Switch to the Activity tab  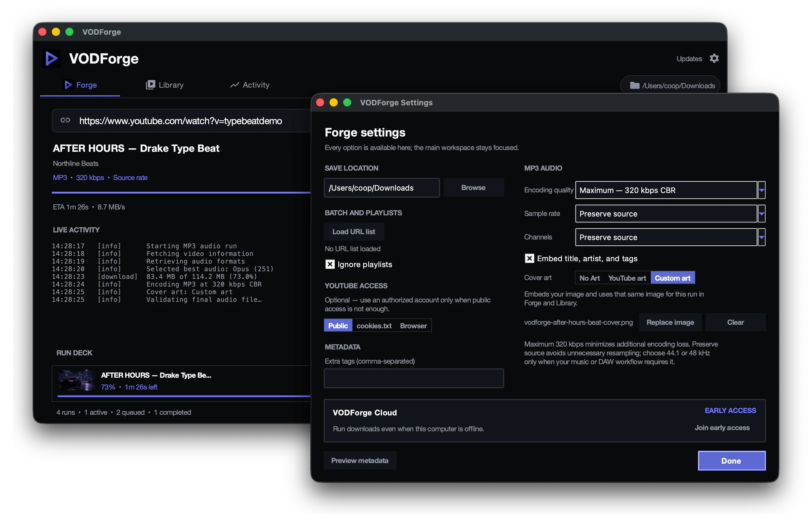pos(250,85)
